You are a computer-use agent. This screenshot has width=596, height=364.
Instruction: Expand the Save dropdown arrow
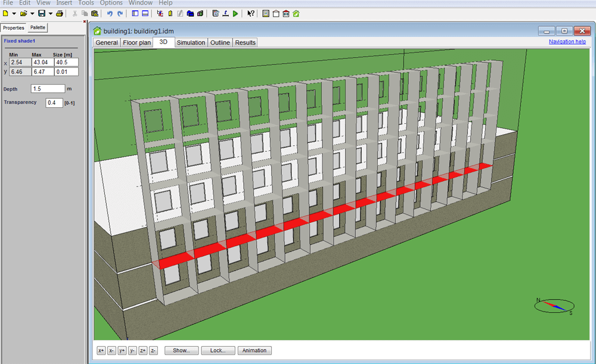tap(50, 13)
